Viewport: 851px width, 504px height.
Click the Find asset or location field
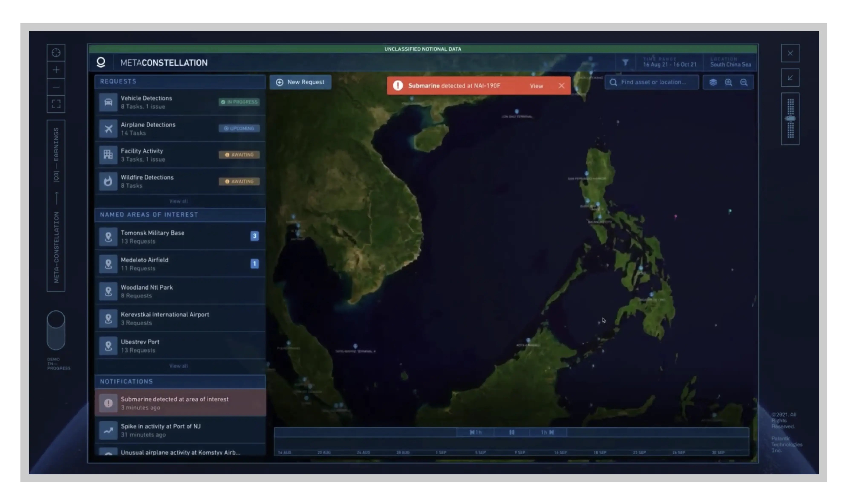[652, 82]
